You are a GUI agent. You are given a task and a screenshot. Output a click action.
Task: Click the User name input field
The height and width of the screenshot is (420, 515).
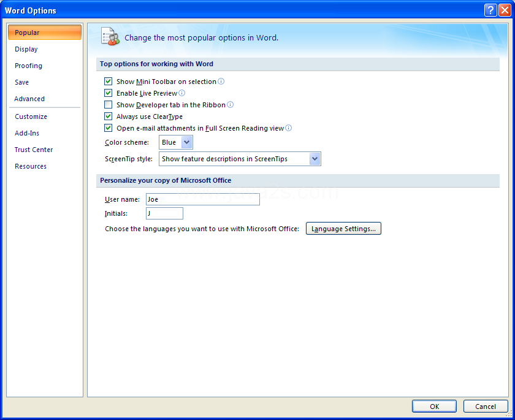tap(203, 199)
